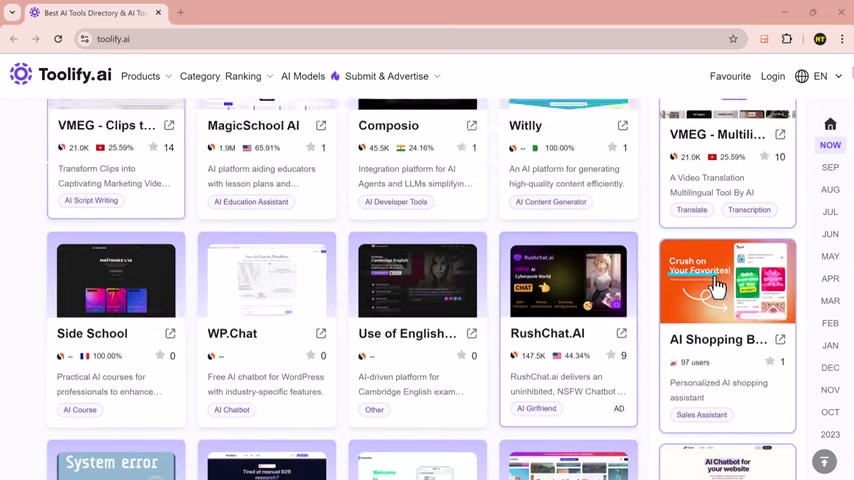The height and width of the screenshot is (480, 854).
Task: Go to home via timeline house icon
Action: point(830,124)
